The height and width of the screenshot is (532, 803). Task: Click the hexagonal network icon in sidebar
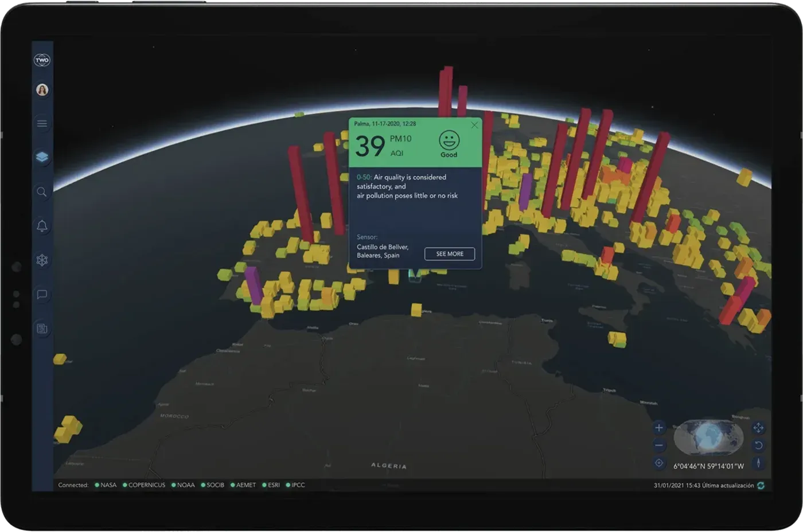[42, 260]
